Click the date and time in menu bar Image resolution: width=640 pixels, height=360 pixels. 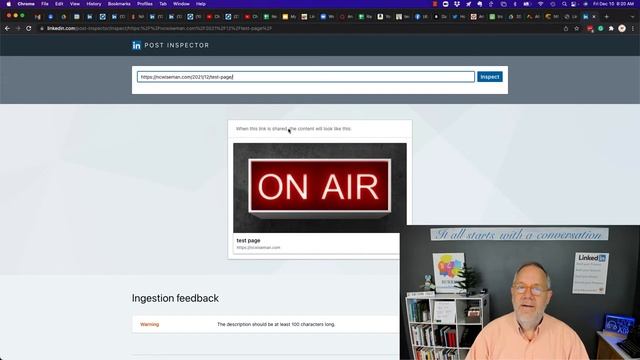tap(613, 4)
